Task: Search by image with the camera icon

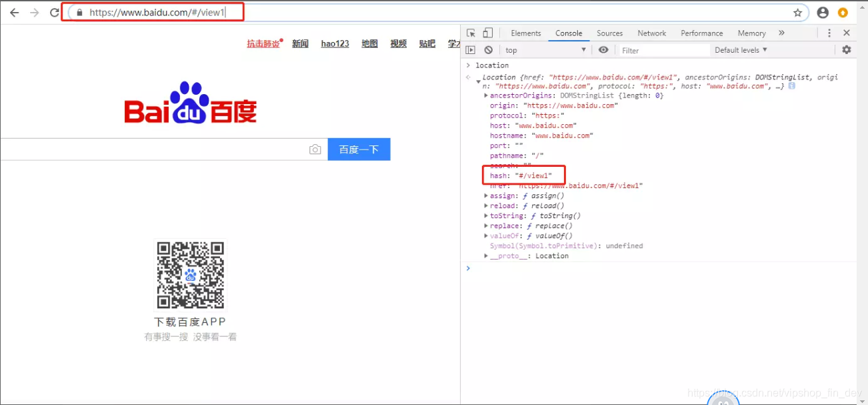Action: tap(315, 149)
